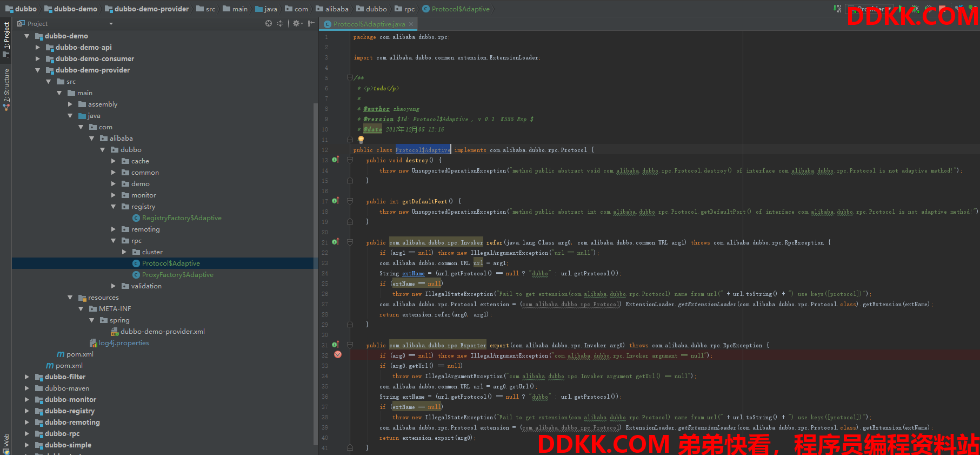Screen dimensions: 980x455
Task: Expand the cluster package arrow
Action: point(124,252)
